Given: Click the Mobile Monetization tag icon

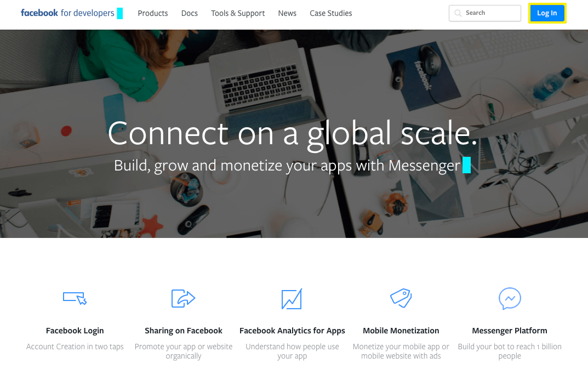Looking at the screenshot, I should click(x=401, y=298).
